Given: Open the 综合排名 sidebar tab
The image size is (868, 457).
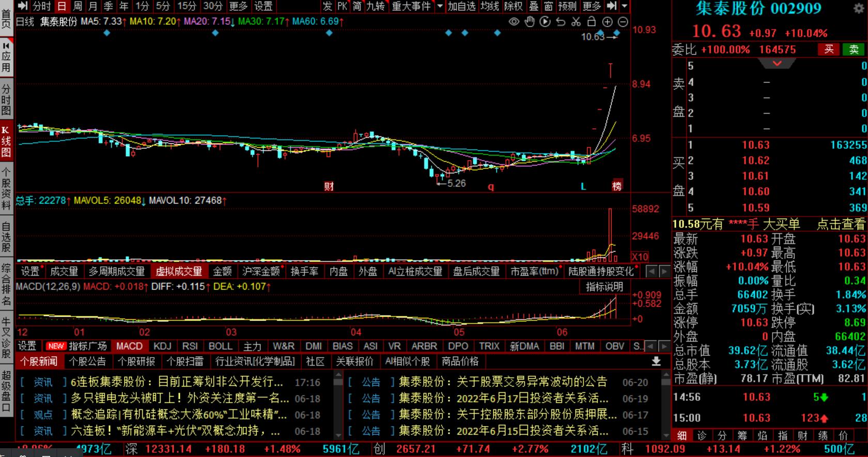Looking at the screenshot, I should [x=6, y=285].
